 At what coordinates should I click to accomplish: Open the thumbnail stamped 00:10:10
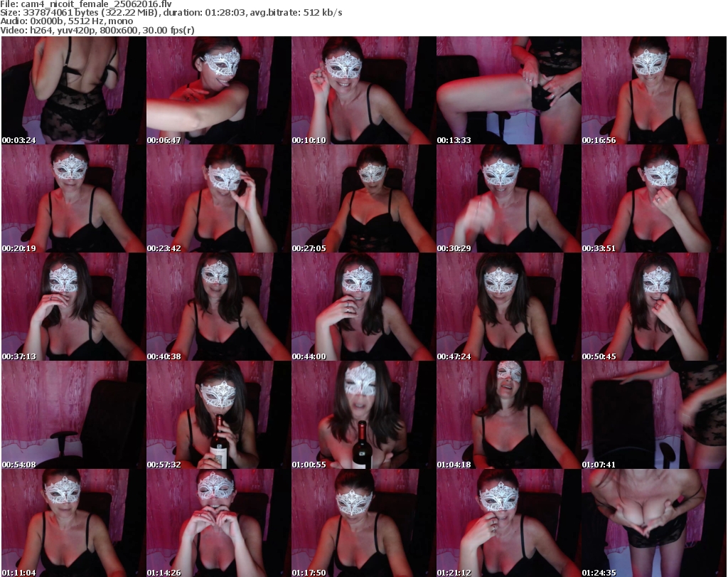click(363, 90)
